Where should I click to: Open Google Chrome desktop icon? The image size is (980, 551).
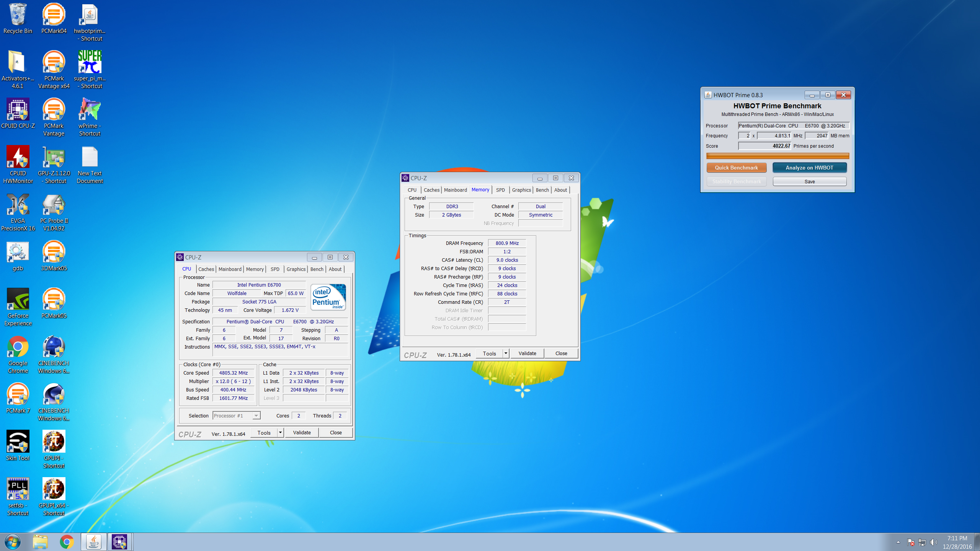coord(18,354)
